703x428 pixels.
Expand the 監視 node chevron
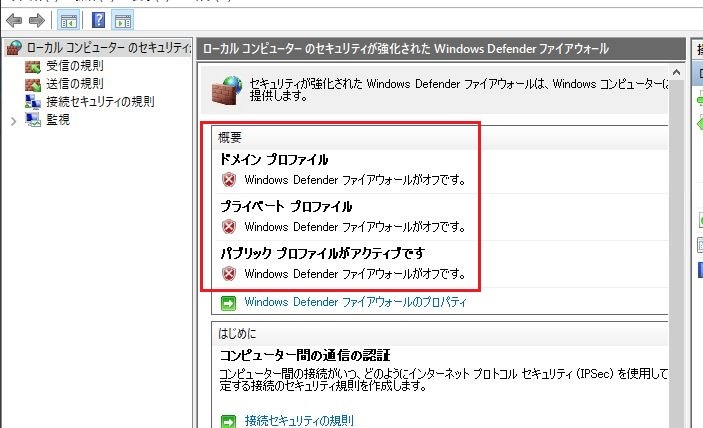[13, 121]
